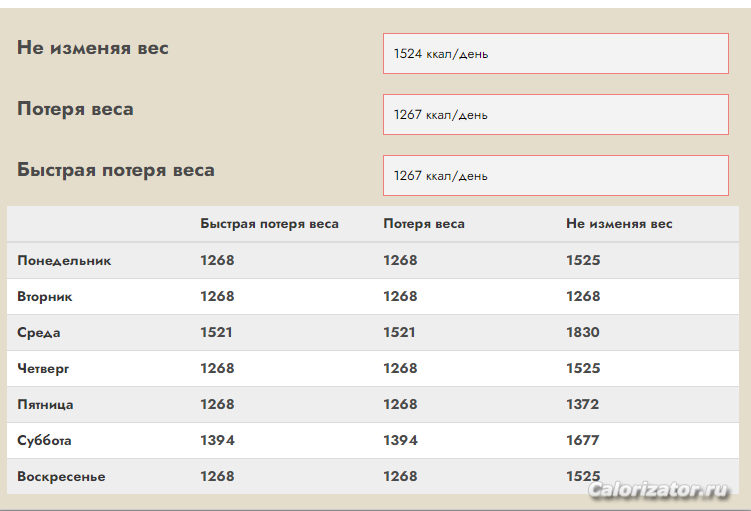Select the input field beside Потеря веса label
The image size is (751, 511).
[555, 114]
